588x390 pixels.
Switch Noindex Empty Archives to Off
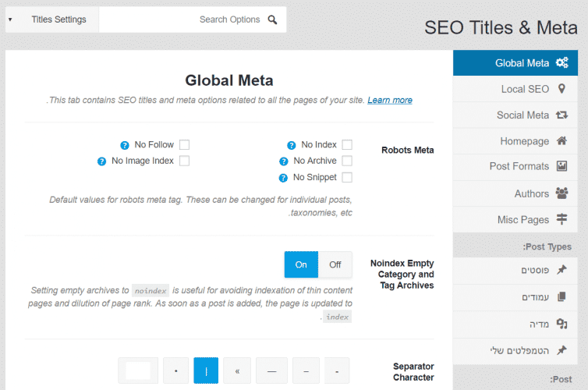pos(335,264)
